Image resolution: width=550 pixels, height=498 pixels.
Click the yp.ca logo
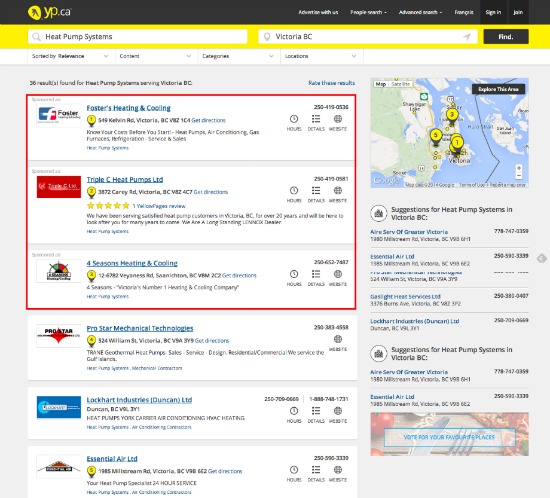pyautogui.click(x=49, y=12)
